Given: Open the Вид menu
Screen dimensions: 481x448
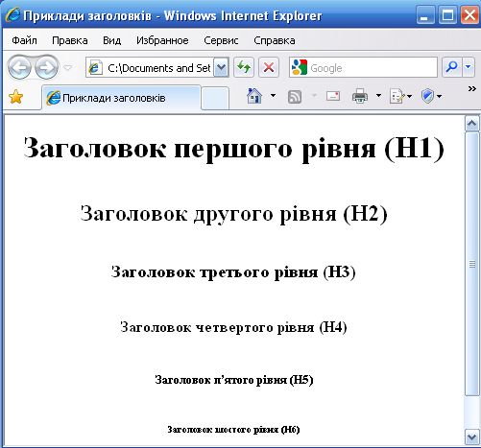Looking at the screenshot, I should [111, 40].
